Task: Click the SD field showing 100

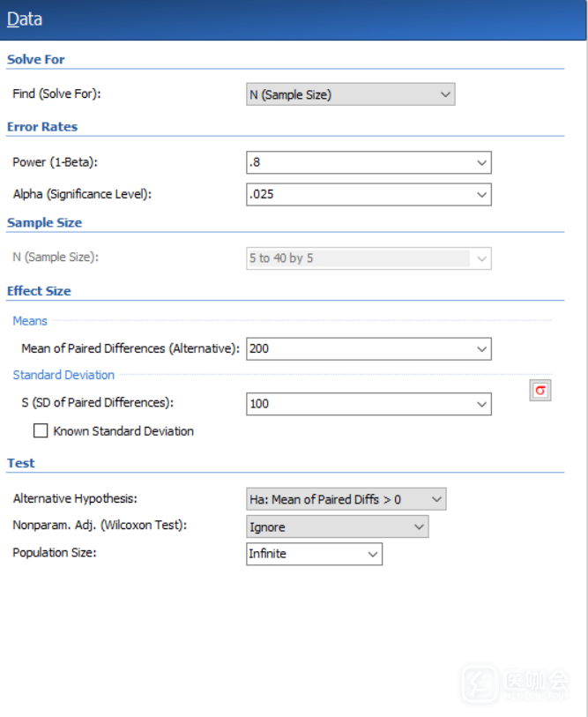Action: [357, 404]
